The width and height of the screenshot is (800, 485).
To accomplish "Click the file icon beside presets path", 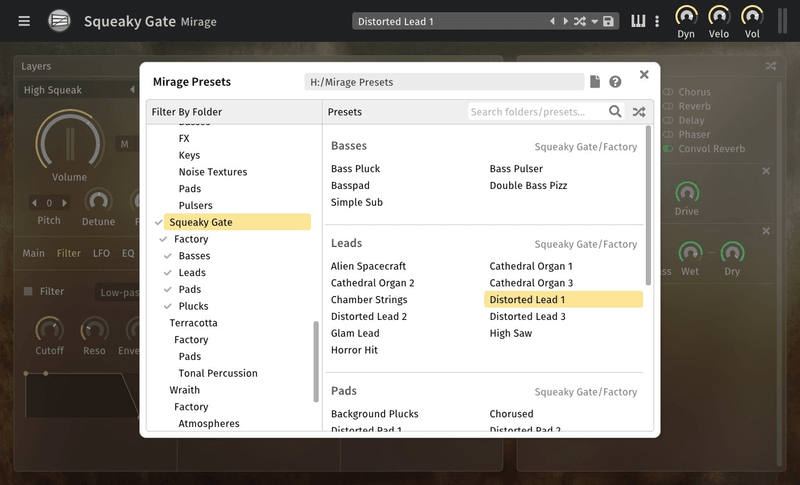I will (x=595, y=82).
